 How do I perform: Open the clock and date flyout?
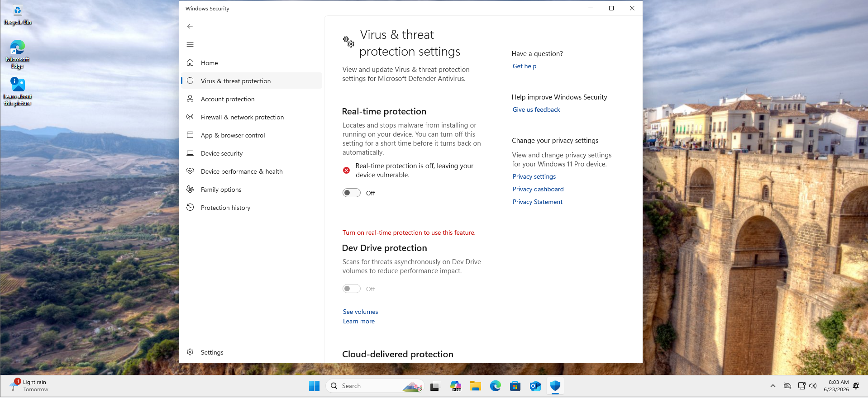[x=836, y=386]
